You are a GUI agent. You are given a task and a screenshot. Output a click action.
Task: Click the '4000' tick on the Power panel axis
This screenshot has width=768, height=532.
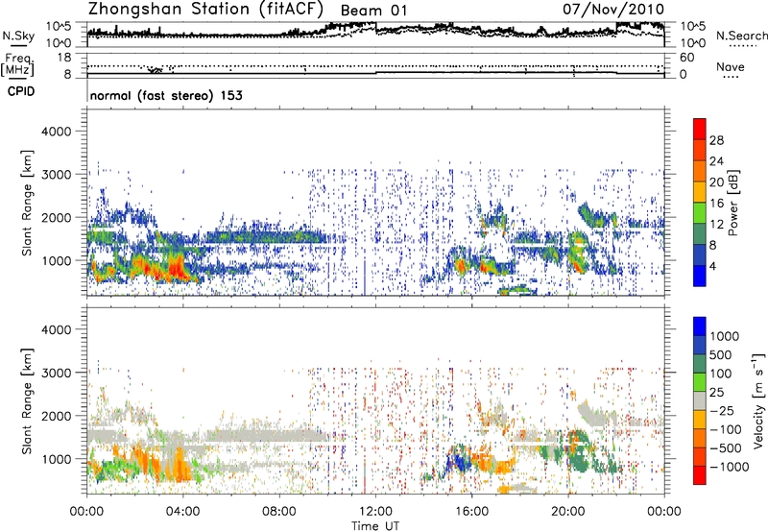(x=57, y=132)
